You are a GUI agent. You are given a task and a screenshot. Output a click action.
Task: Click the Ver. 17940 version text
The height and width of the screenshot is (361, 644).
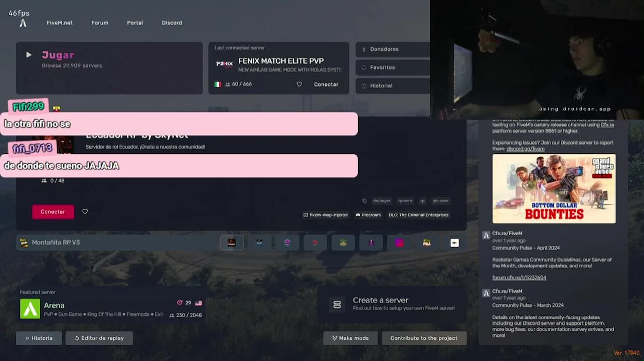pyautogui.click(x=626, y=353)
